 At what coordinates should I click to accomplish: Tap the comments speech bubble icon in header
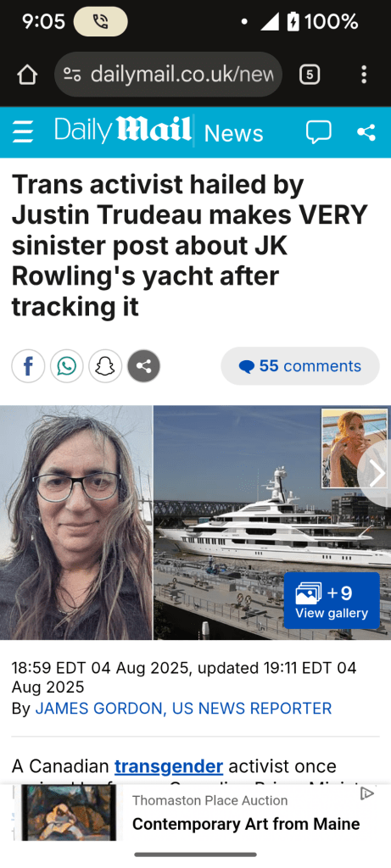(x=318, y=131)
